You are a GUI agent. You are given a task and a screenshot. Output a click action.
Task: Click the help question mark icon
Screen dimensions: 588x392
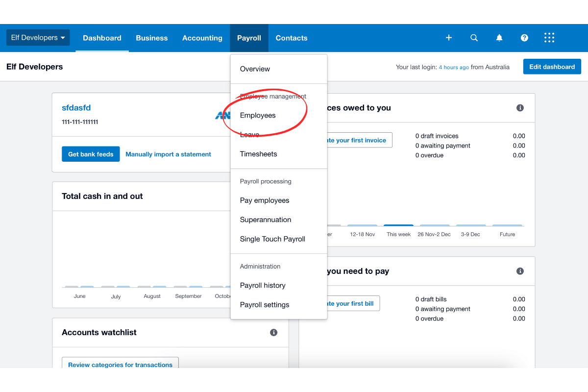click(524, 38)
